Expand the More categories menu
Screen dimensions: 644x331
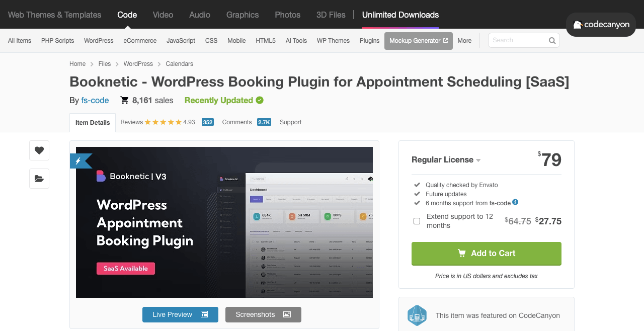click(464, 41)
